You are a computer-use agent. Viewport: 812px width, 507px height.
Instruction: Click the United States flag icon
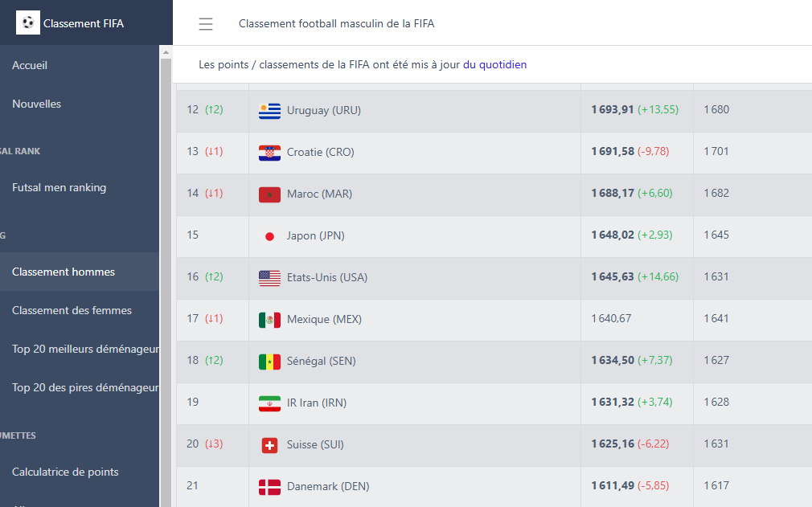269,277
